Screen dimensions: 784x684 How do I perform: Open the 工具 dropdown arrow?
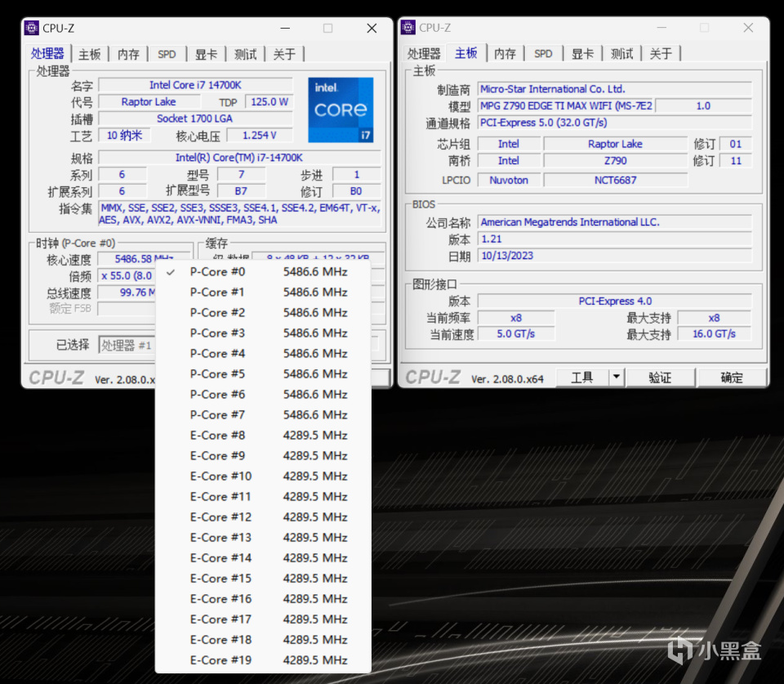tap(617, 377)
